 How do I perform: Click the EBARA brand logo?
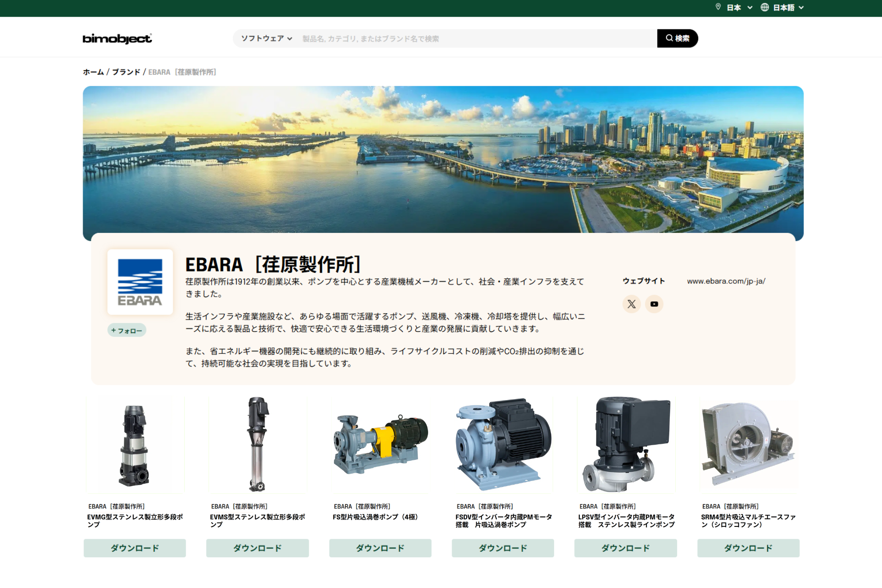[x=140, y=282]
